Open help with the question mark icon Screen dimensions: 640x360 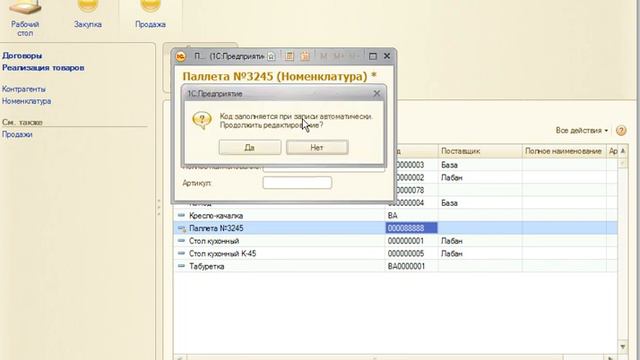pos(621,131)
